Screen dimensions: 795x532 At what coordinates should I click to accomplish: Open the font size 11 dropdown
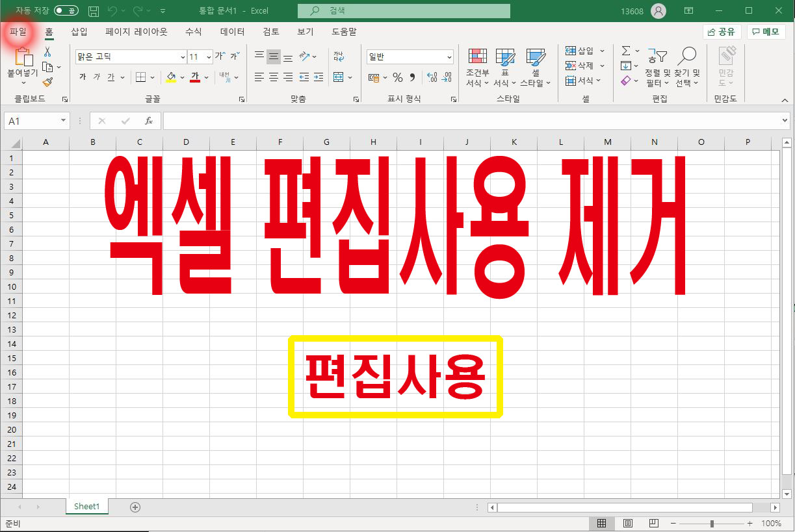[x=209, y=57]
